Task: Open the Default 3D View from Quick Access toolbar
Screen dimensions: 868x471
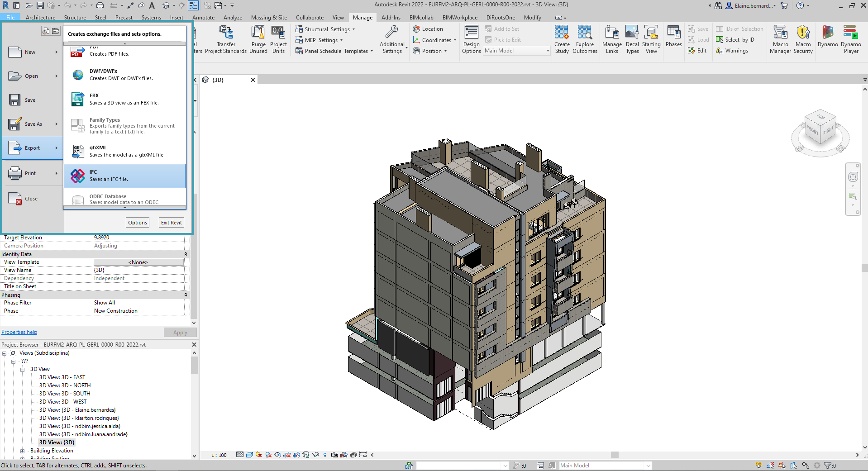Action: tap(166, 5)
